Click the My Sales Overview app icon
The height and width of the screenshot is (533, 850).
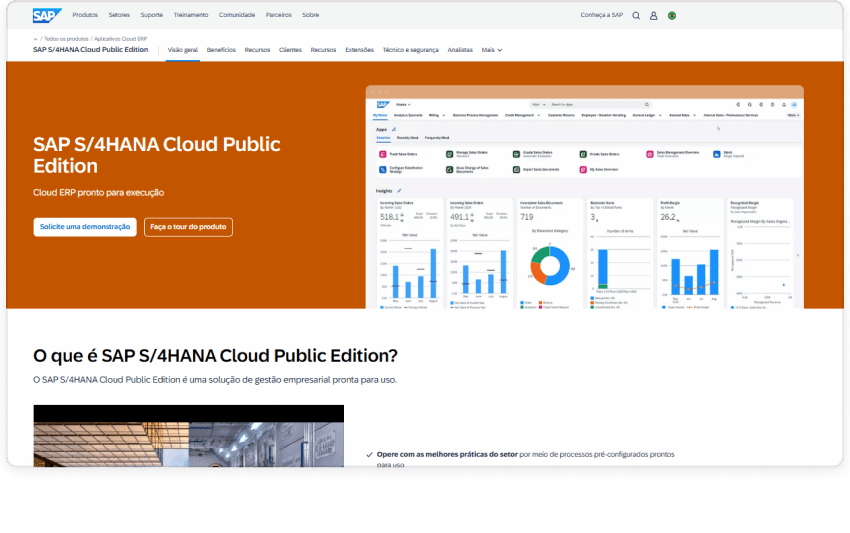tap(583, 170)
